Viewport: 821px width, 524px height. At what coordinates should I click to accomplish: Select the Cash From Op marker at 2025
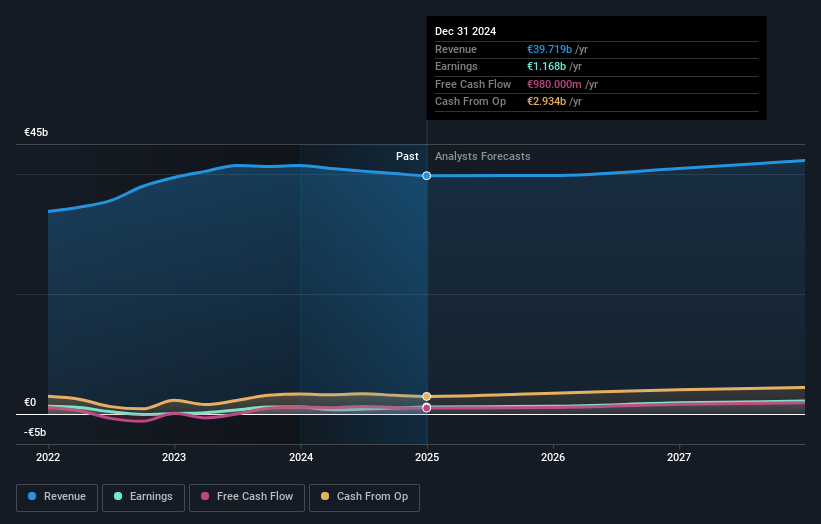point(427,396)
